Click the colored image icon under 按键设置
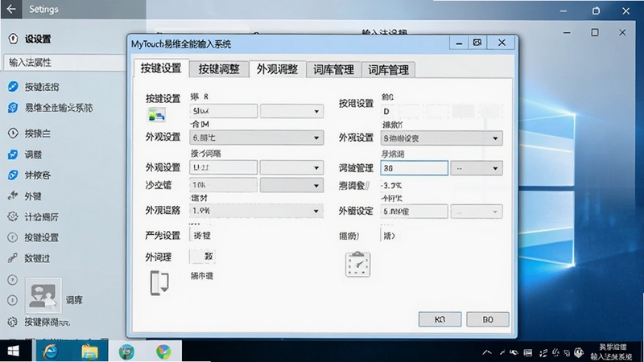Viewport: 644px width, 362px height. (156, 115)
